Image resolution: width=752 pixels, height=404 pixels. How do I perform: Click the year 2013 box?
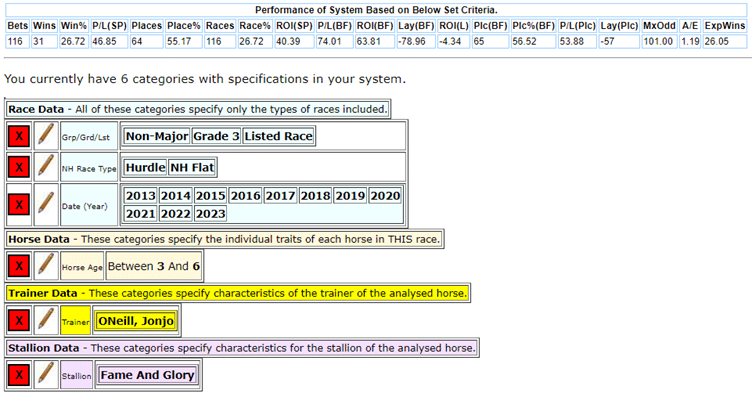point(141,196)
